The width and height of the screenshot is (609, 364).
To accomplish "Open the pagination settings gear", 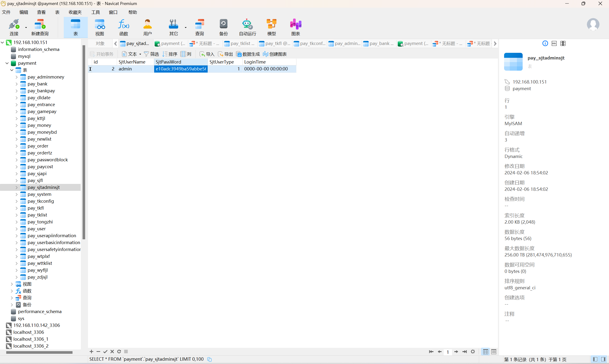I will (473, 352).
